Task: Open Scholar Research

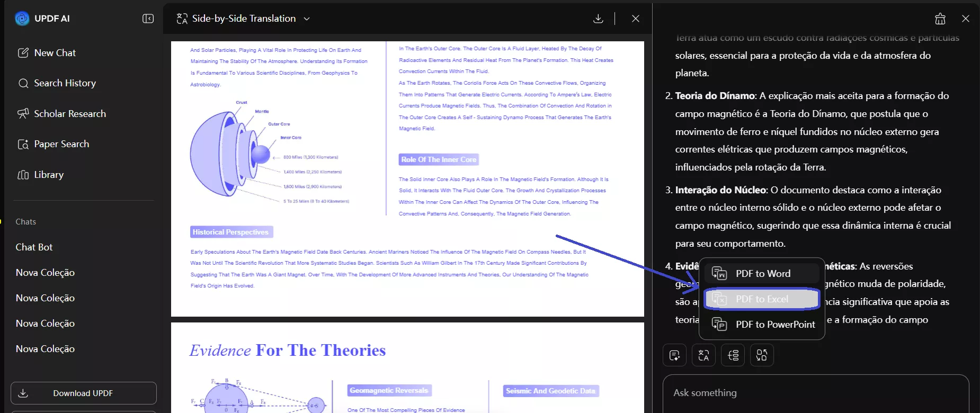Action: click(61, 114)
